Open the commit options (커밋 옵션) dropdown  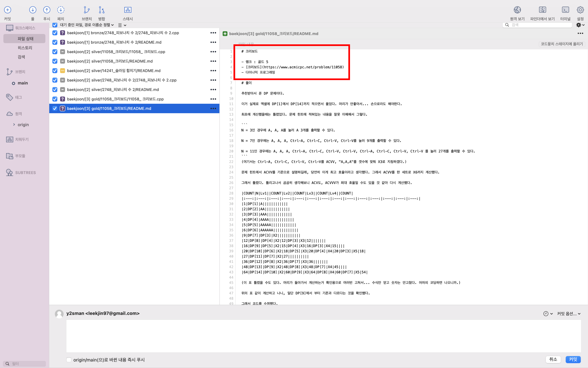coord(569,314)
